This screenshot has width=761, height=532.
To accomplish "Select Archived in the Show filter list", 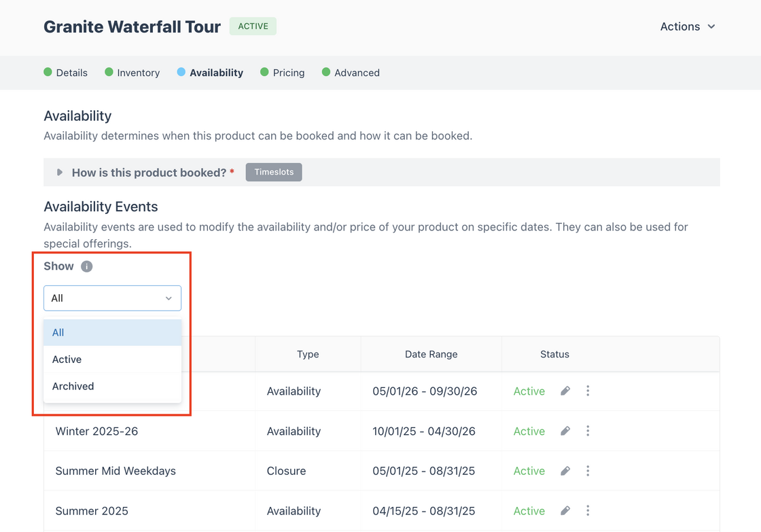I will [x=73, y=386].
